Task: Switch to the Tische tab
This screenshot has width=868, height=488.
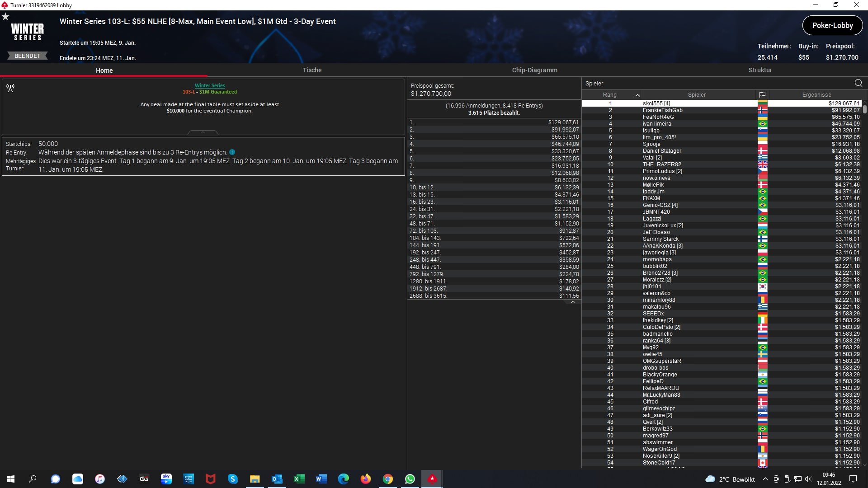Action: pos(312,70)
